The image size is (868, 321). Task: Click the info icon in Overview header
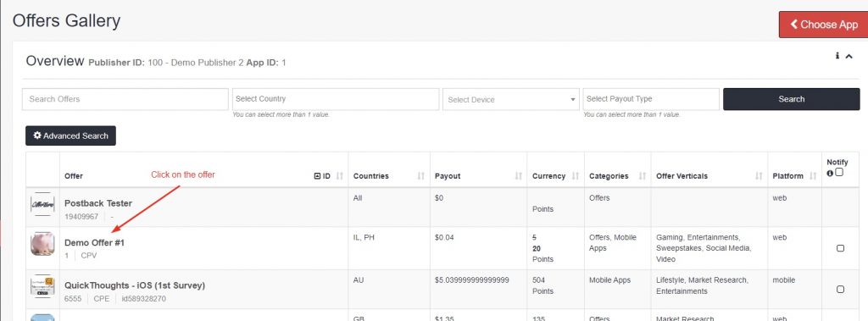(837, 56)
